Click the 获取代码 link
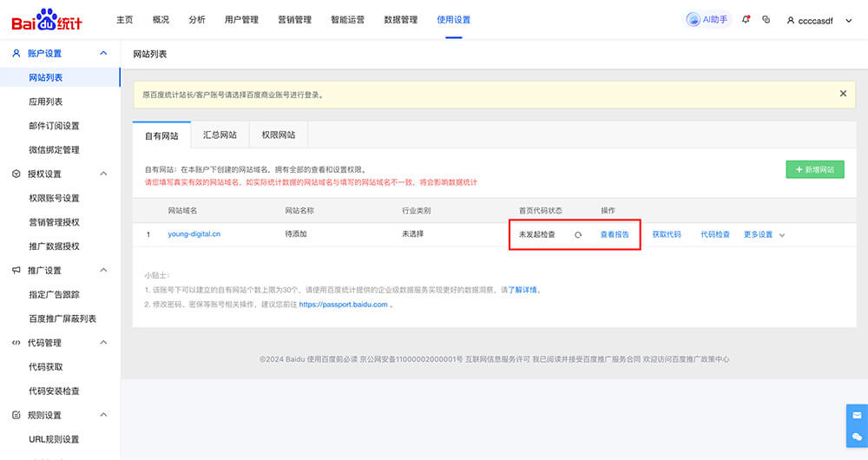868x460 pixels. [667, 234]
